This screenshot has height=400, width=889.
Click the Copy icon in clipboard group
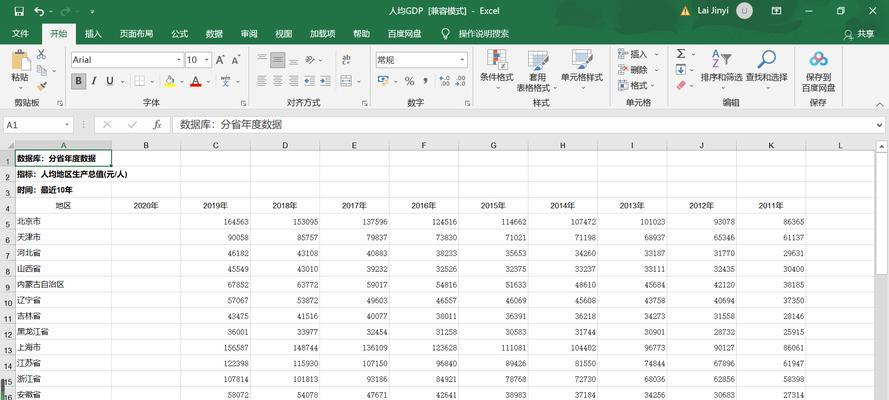tap(41, 70)
